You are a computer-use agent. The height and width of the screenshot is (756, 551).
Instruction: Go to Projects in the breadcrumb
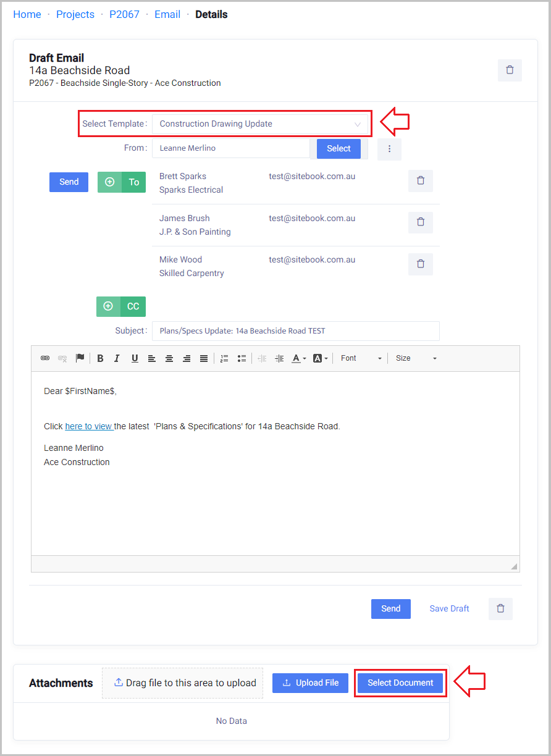click(75, 14)
